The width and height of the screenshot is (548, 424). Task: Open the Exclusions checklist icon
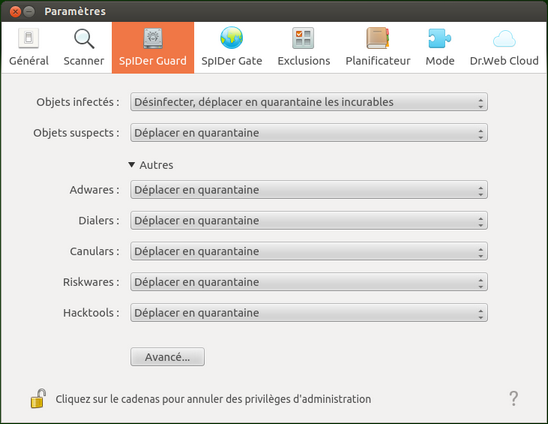(303, 38)
